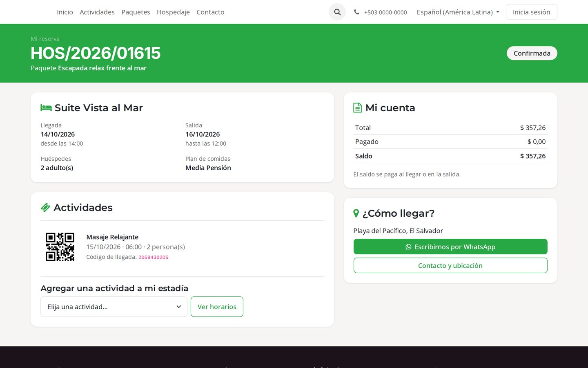Screen dimensions: 588x368
Task: Click the Total amount $ 357,26
Action: point(533,128)
